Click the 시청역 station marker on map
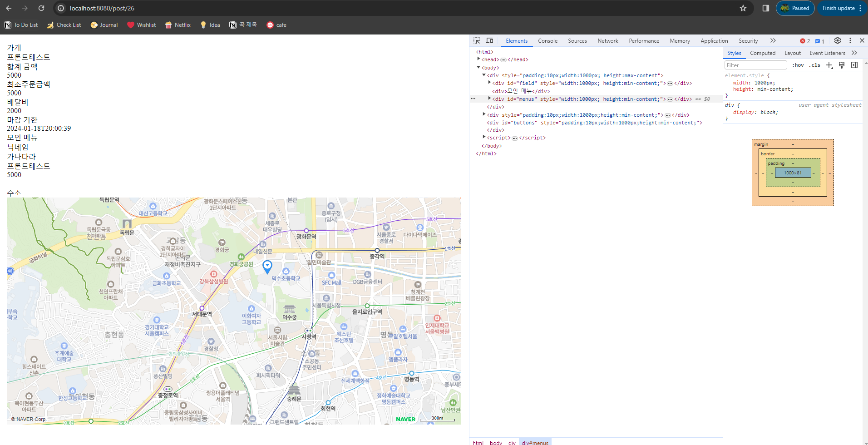The width and height of the screenshot is (868, 445). (309, 330)
